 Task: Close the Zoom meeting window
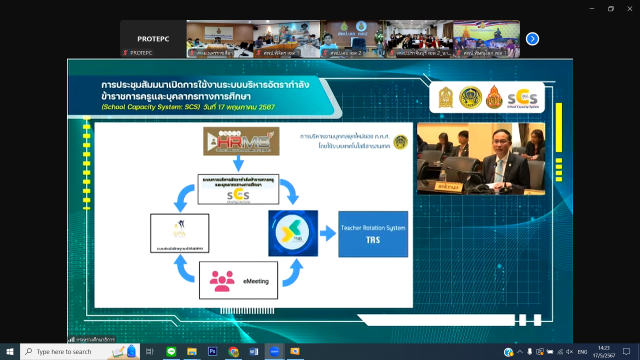pos(630,9)
